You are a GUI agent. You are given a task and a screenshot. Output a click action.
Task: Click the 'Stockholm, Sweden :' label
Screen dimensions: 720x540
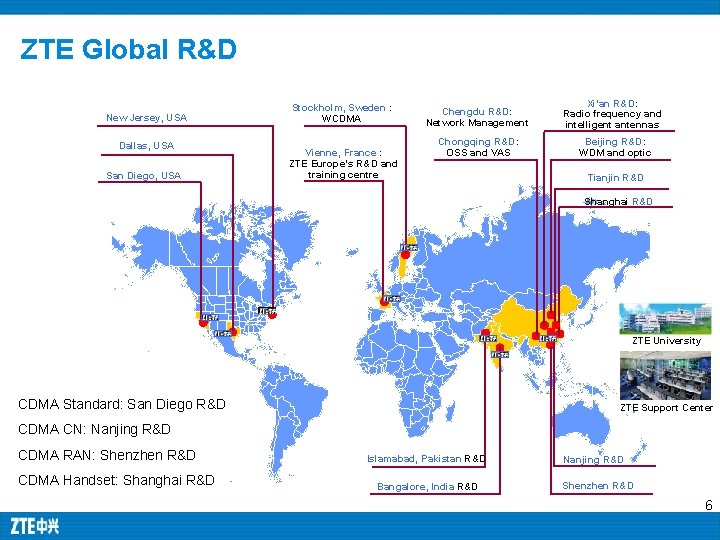coord(342,108)
